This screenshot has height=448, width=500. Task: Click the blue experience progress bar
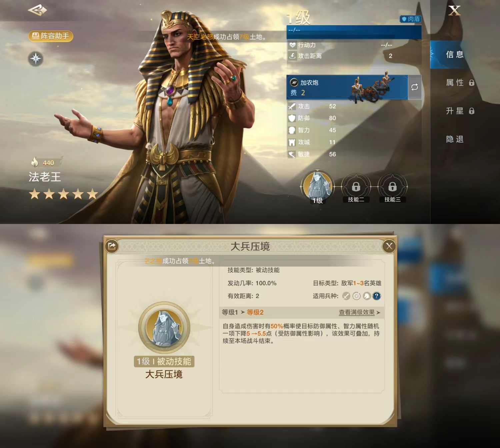pyautogui.click(x=354, y=32)
